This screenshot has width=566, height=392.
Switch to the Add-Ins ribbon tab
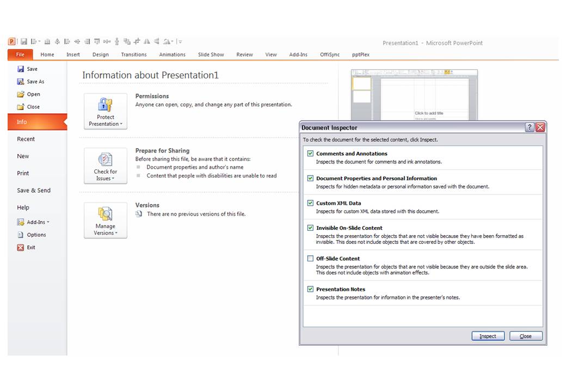click(x=298, y=54)
